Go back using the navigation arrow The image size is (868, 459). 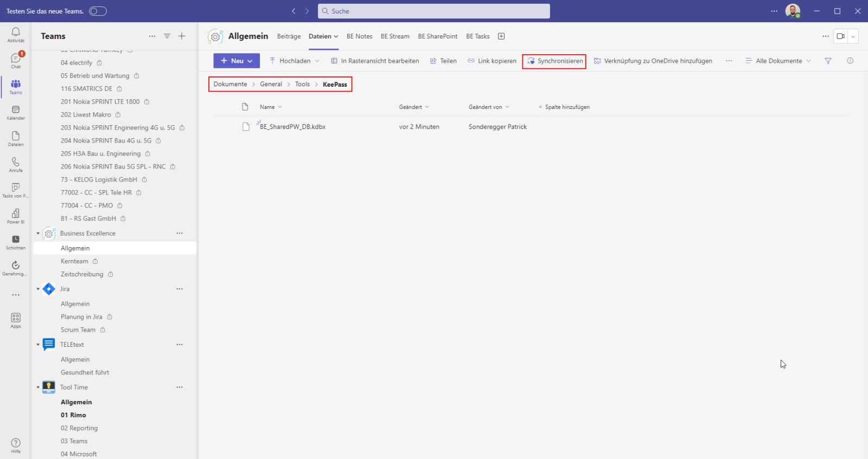pyautogui.click(x=293, y=11)
